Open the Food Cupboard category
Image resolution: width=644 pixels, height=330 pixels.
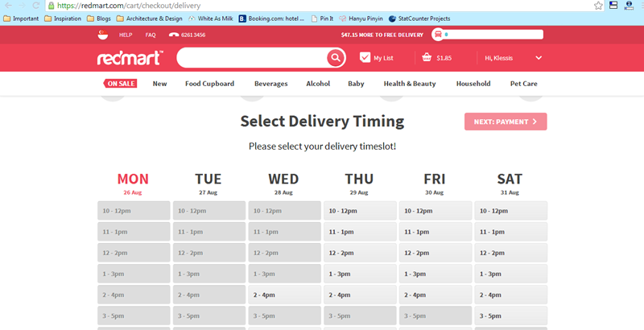tap(209, 84)
